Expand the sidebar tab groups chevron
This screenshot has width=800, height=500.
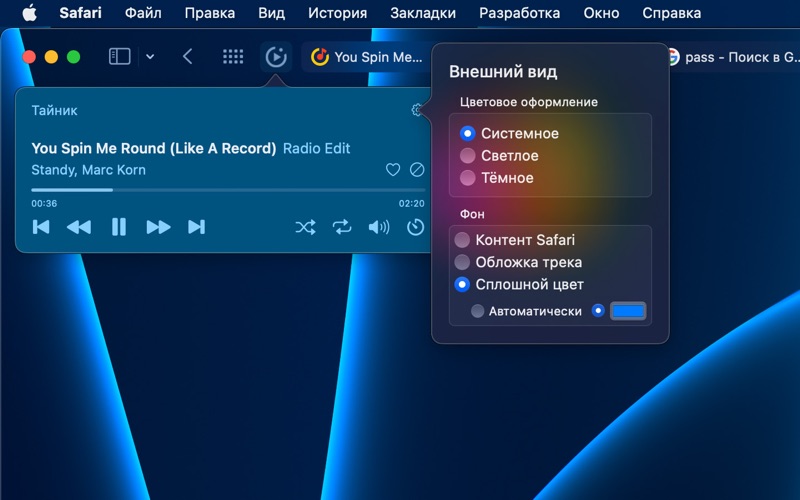point(150,57)
